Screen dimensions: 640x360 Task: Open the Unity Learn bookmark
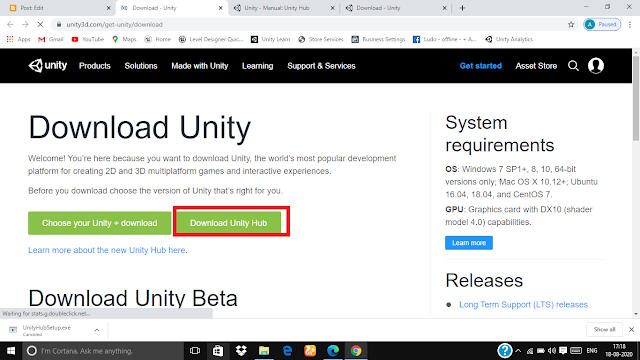tap(270, 39)
